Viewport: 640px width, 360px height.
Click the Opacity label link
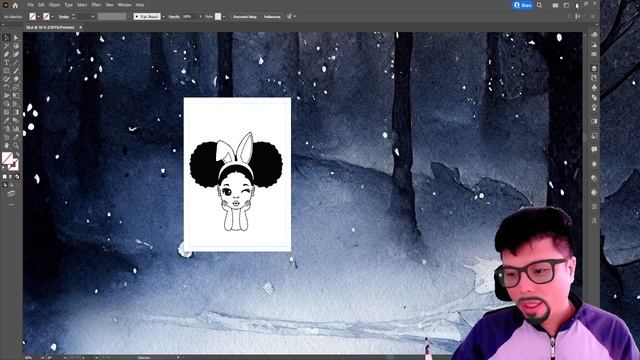click(x=174, y=17)
